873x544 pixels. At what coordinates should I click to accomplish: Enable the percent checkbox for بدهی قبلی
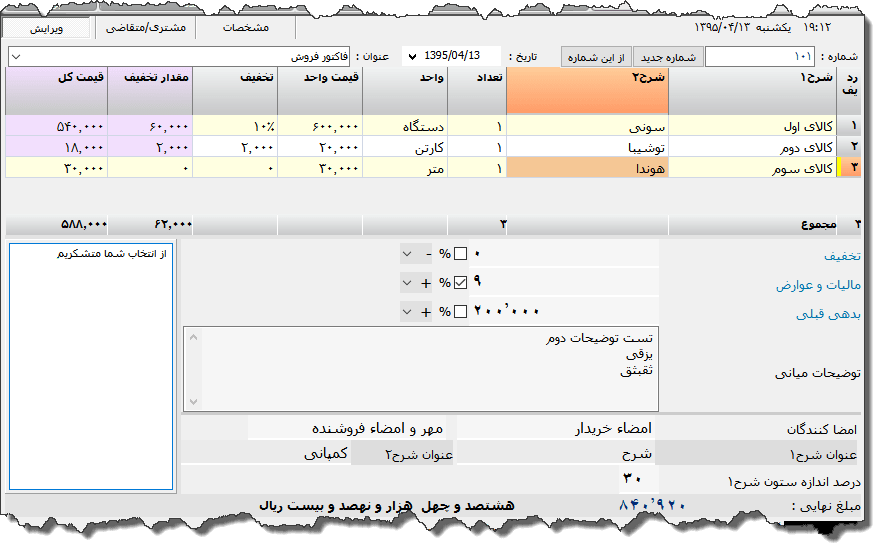pos(461,312)
